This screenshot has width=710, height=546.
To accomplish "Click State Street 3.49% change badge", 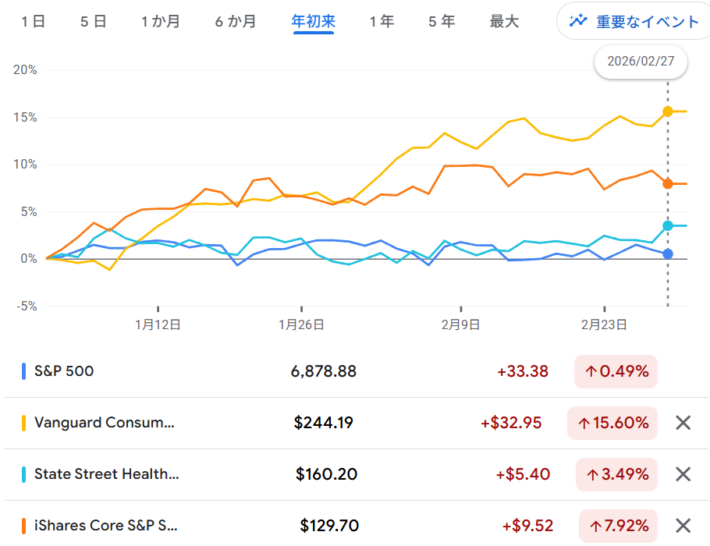I will tap(616, 474).
